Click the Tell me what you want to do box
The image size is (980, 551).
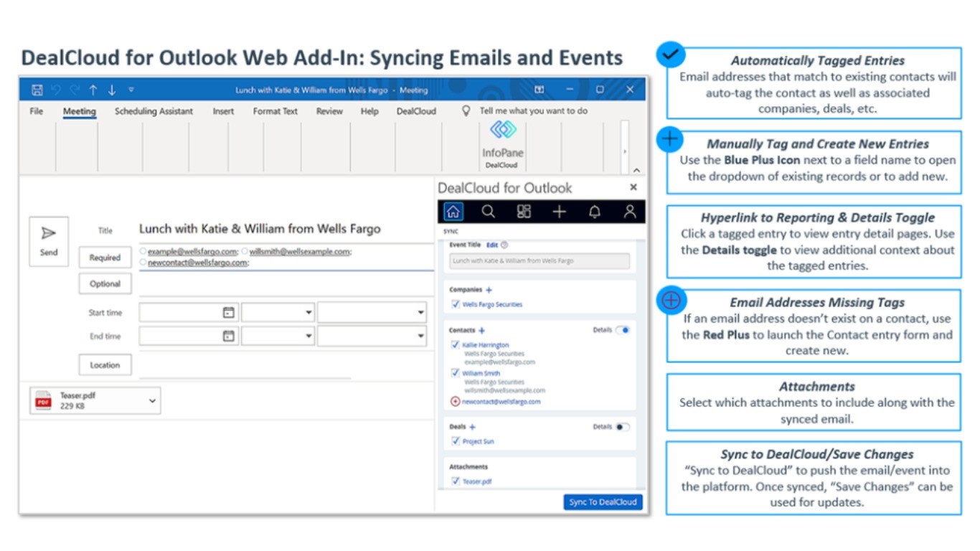coord(533,111)
